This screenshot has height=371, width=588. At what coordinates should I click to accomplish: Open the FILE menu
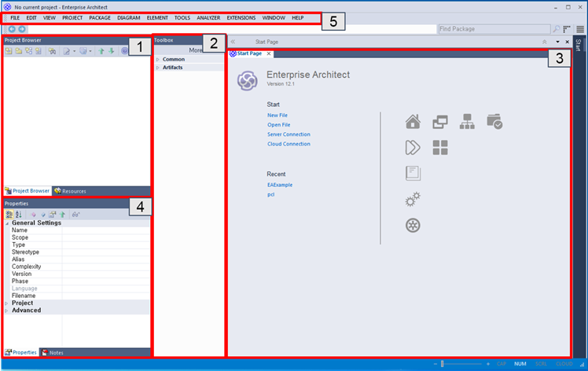point(15,17)
